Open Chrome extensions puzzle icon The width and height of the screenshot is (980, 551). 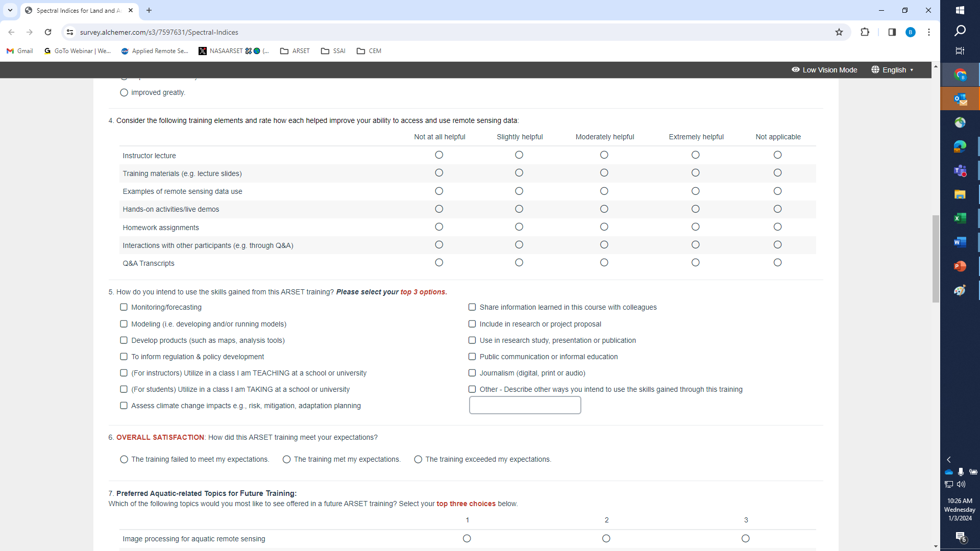coord(865,32)
